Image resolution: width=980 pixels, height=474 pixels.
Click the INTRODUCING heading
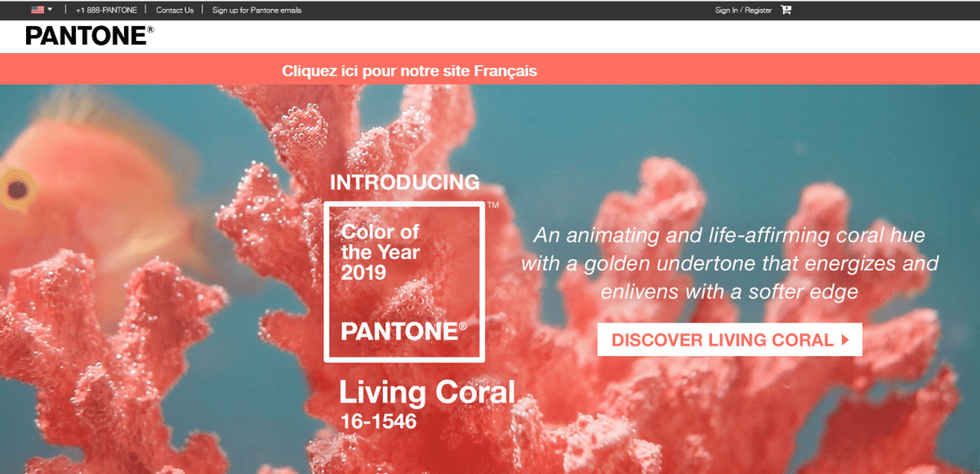point(404,181)
